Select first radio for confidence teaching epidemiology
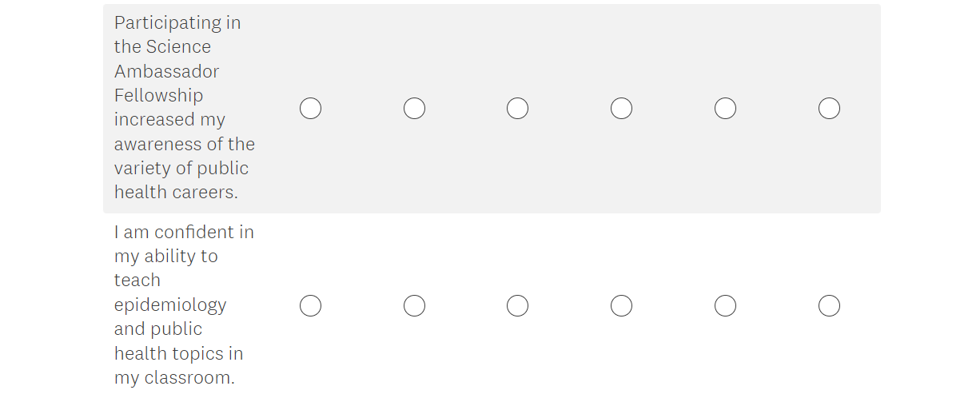The width and height of the screenshot is (980, 406). pyautogui.click(x=310, y=306)
